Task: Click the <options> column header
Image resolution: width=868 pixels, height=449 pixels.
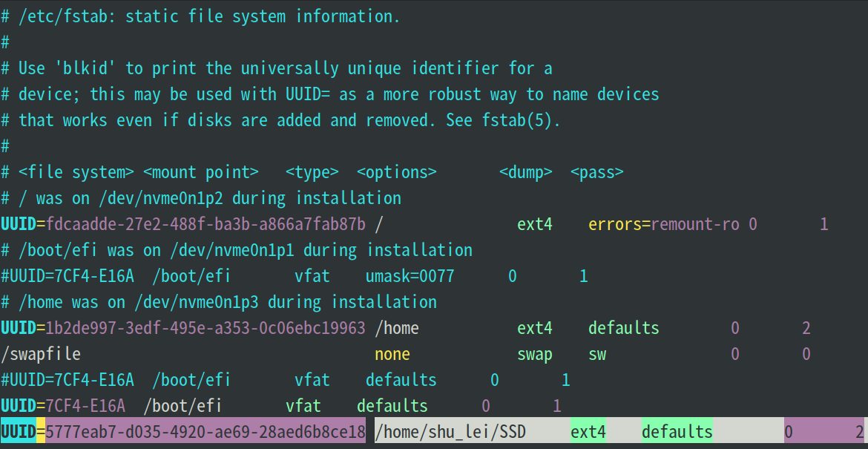Action: tap(397, 172)
